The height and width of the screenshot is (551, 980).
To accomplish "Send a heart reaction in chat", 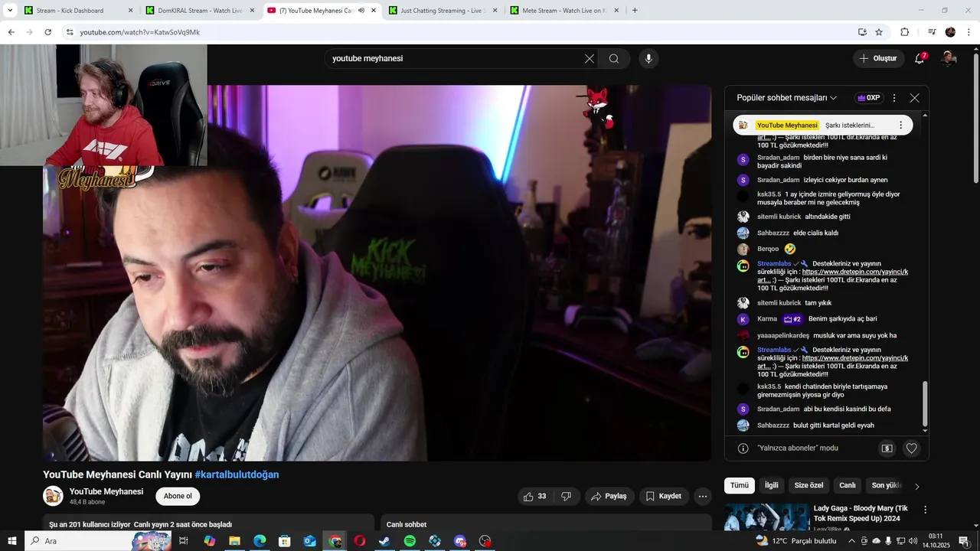I will [911, 448].
